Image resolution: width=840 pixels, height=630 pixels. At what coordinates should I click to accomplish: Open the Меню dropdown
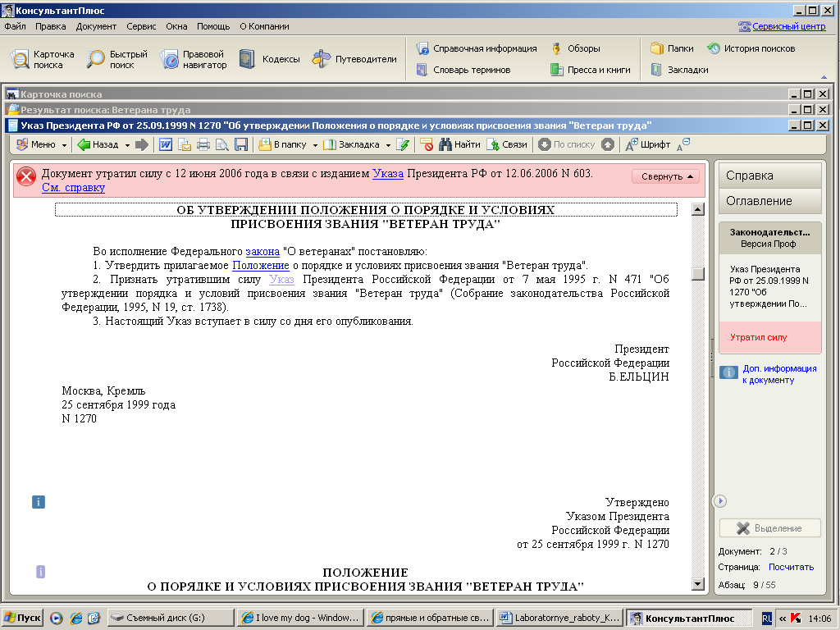42,144
